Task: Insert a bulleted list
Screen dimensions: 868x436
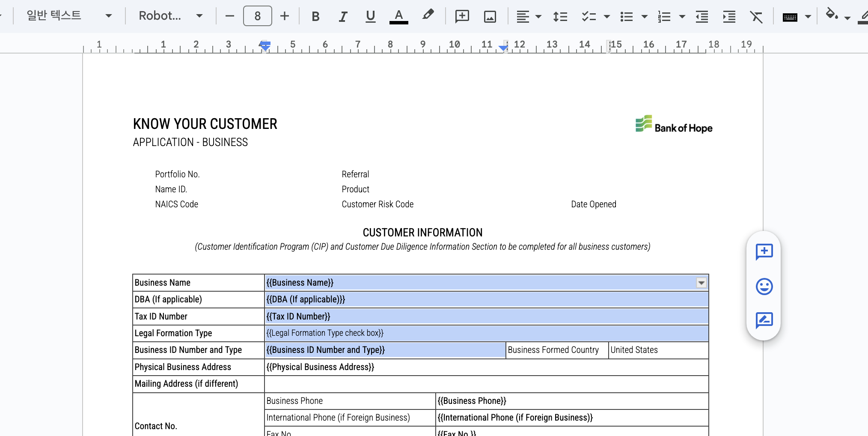Action: [x=627, y=16]
